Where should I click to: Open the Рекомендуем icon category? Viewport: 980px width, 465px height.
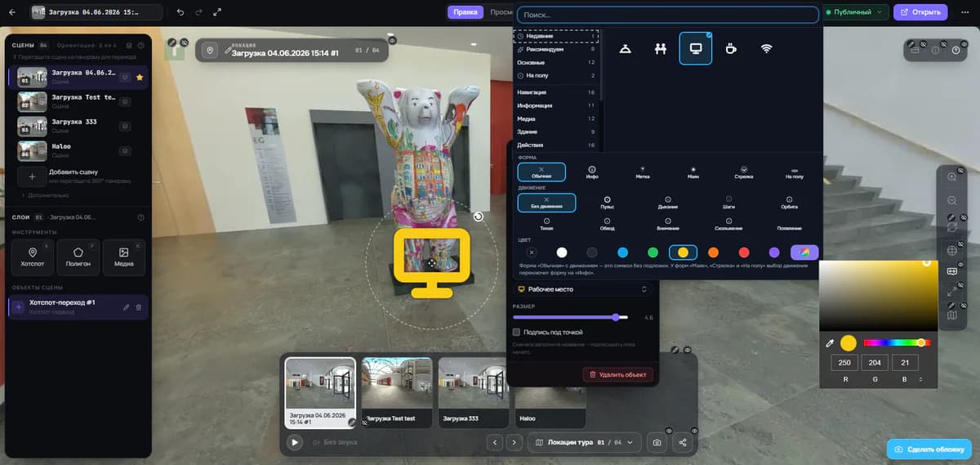[556, 49]
